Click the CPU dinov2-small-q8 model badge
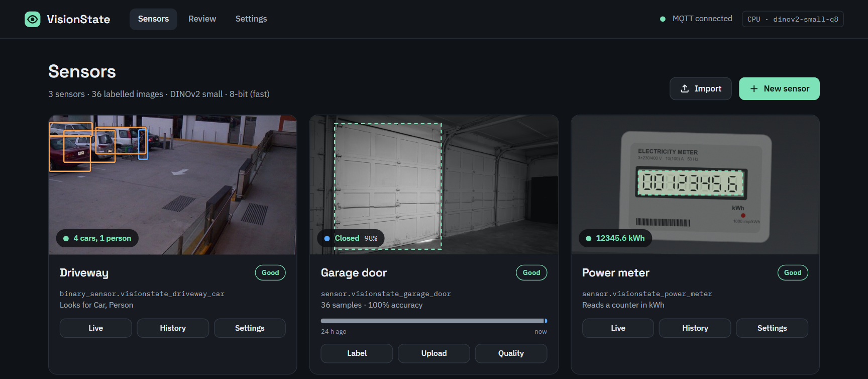868x379 pixels. click(x=793, y=19)
